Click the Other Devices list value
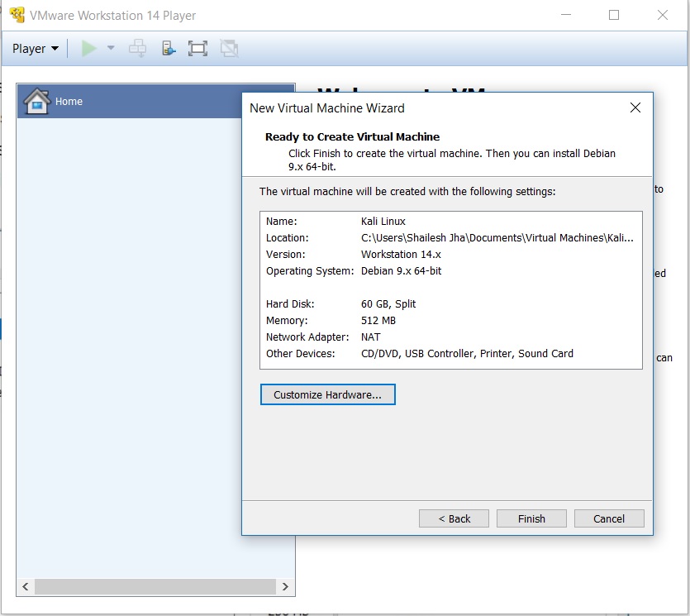The image size is (690, 616). (467, 354)
